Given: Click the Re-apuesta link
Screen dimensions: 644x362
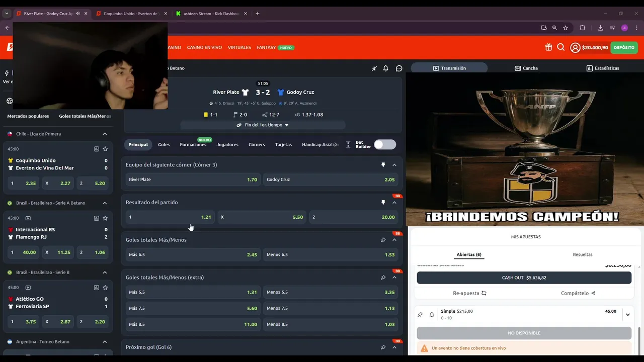Looking at the screenshot, I should 469,293.
